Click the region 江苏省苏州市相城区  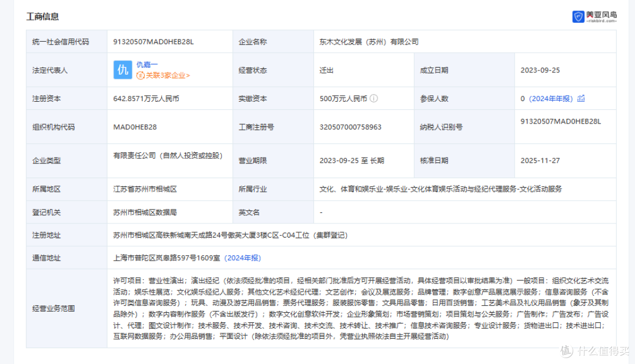[145, 189]
